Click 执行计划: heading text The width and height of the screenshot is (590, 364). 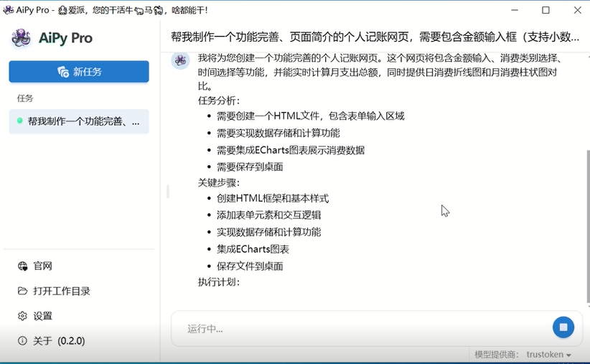pos(219,282)
